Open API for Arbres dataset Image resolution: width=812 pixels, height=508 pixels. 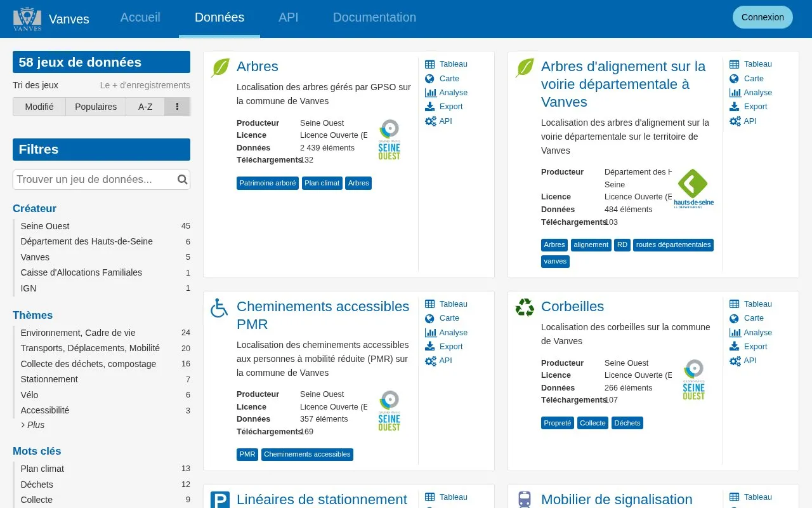tap(438, 121)
